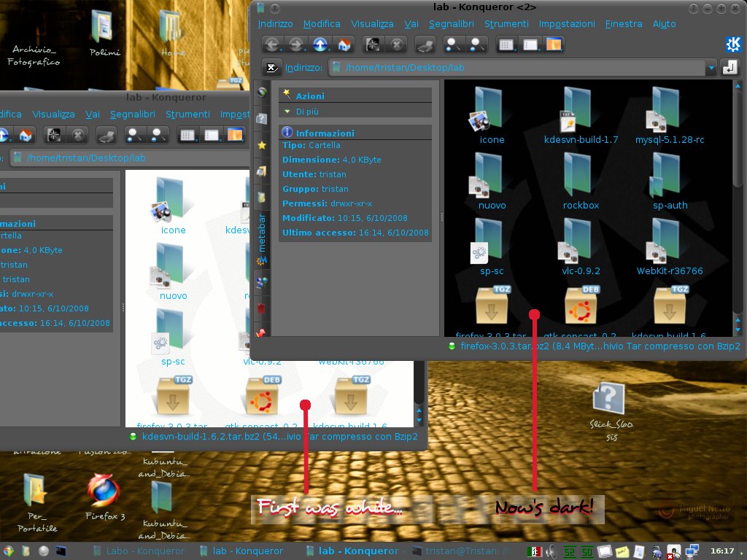
Task: Collapse the Azioni section header
Action: pyautogui.click(x=355, y=96)
